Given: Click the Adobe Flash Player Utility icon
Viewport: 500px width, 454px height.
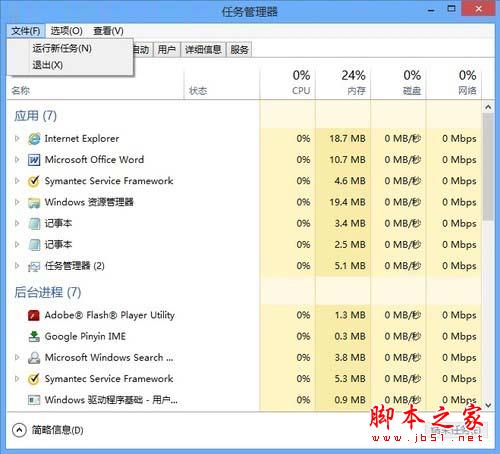Looking at the screenshot, I should pos(34,315).
